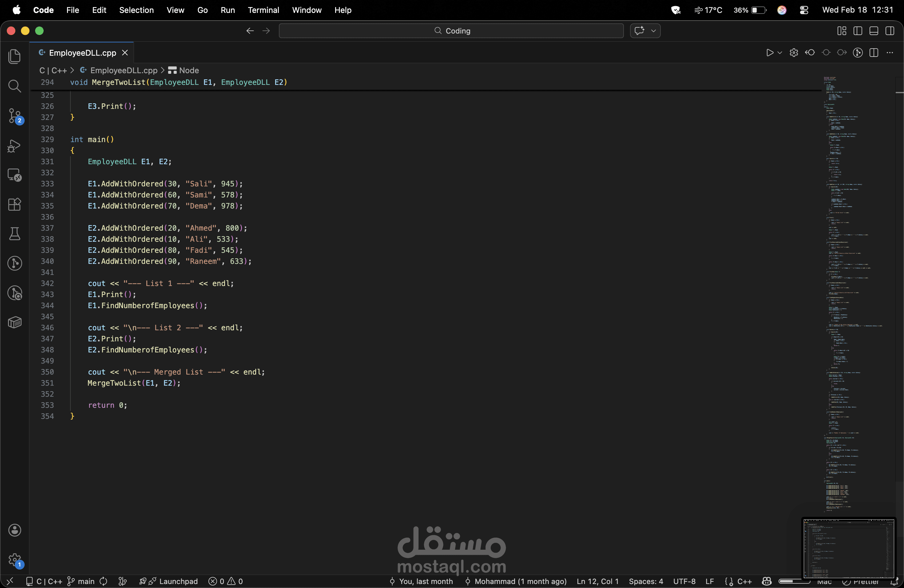This screenshot has height=588, width=904.
Task: Open the Terminal menu
Action: pos(263,10)
